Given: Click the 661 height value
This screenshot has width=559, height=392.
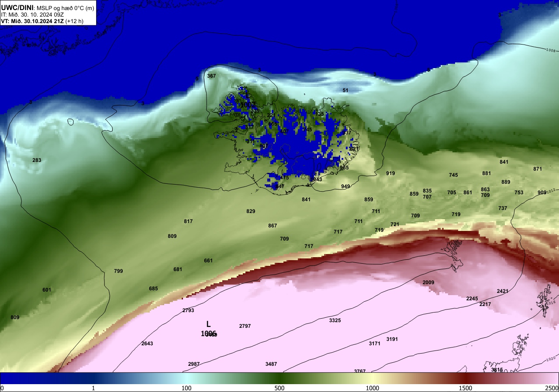Looking at the screenshot, I should point(208,261).
